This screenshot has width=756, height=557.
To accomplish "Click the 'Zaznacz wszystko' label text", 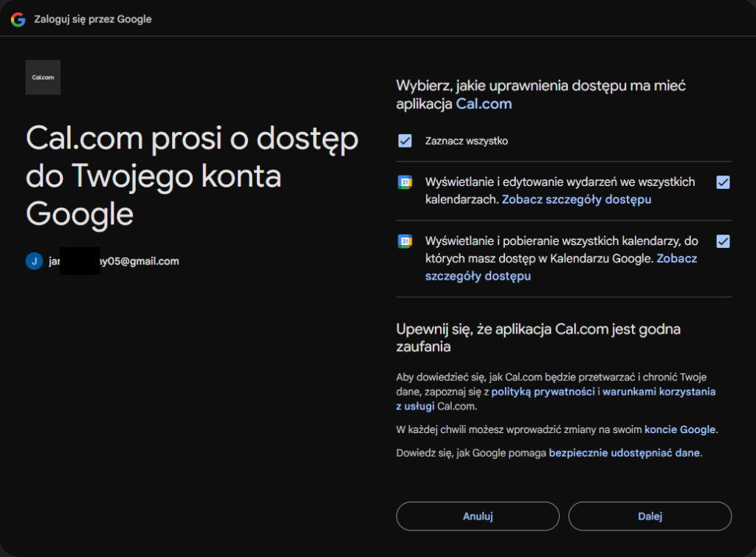I will point(467,141).
